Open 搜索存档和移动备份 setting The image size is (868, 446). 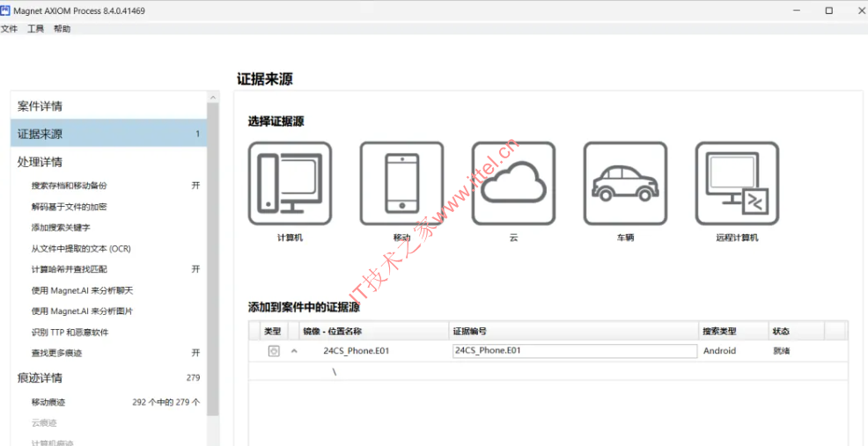click(69, 186)
